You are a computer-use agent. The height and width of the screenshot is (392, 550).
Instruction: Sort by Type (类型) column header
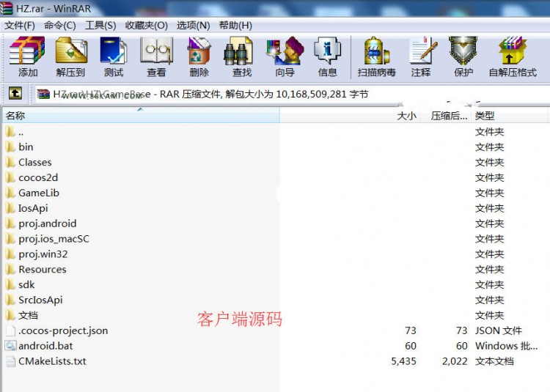(510, 116)
